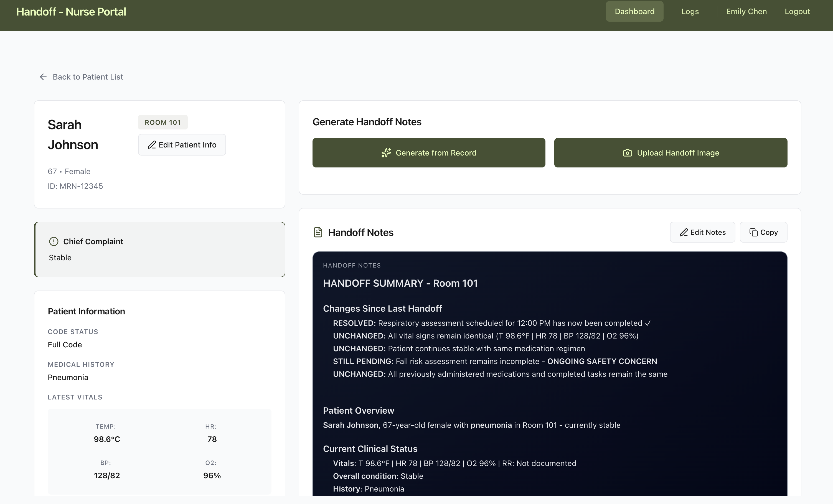This screenshot has width=833, height=504.
Task: Click the Handoff - Nurse Portal title
Action: coord(71,12)
